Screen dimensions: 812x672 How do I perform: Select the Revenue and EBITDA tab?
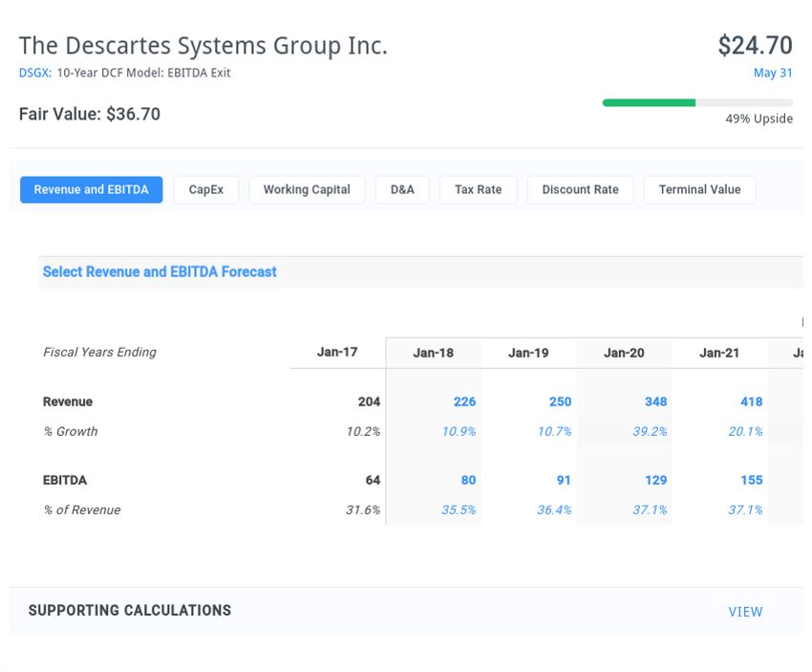[91, 189]
